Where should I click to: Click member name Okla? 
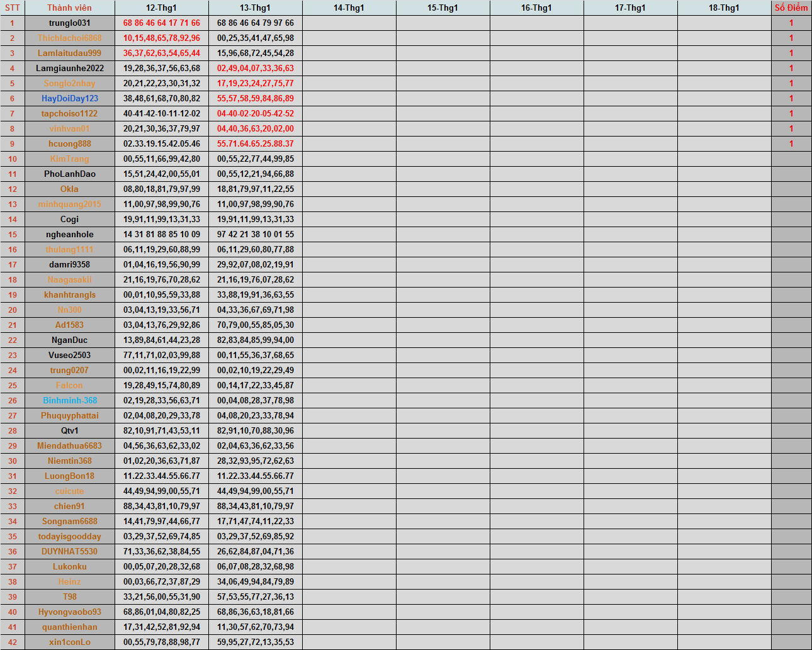click(x=69, y=189)
